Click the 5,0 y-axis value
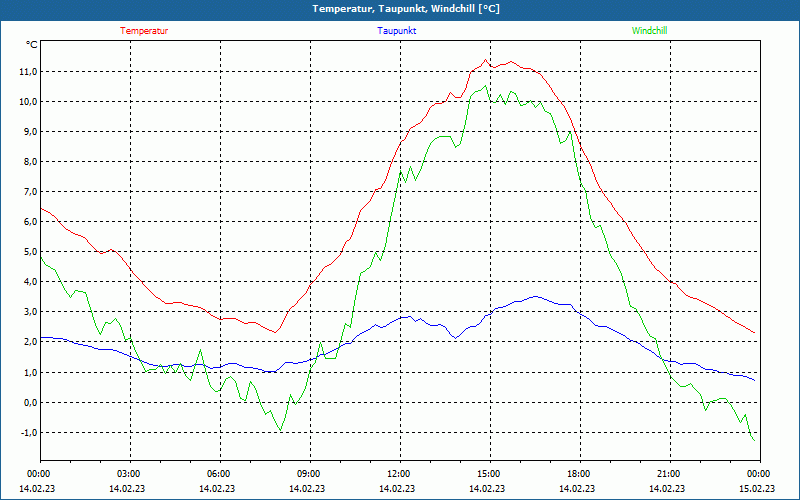 (30, 252)
